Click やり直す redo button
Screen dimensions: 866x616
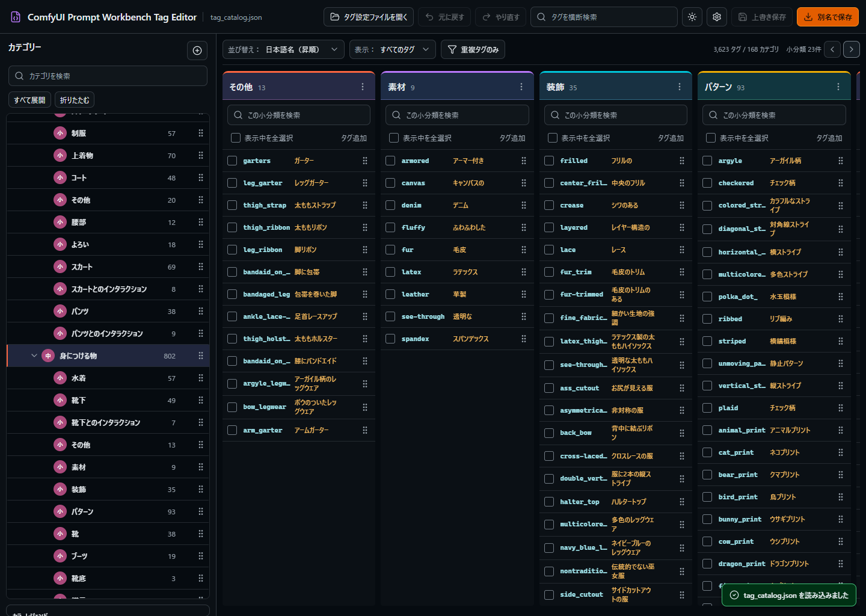501,17
